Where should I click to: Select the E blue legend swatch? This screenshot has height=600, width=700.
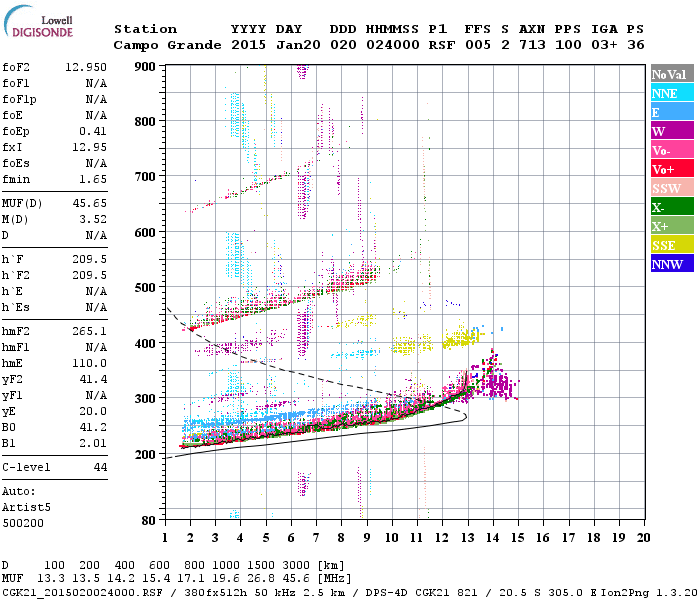(672, 112)
